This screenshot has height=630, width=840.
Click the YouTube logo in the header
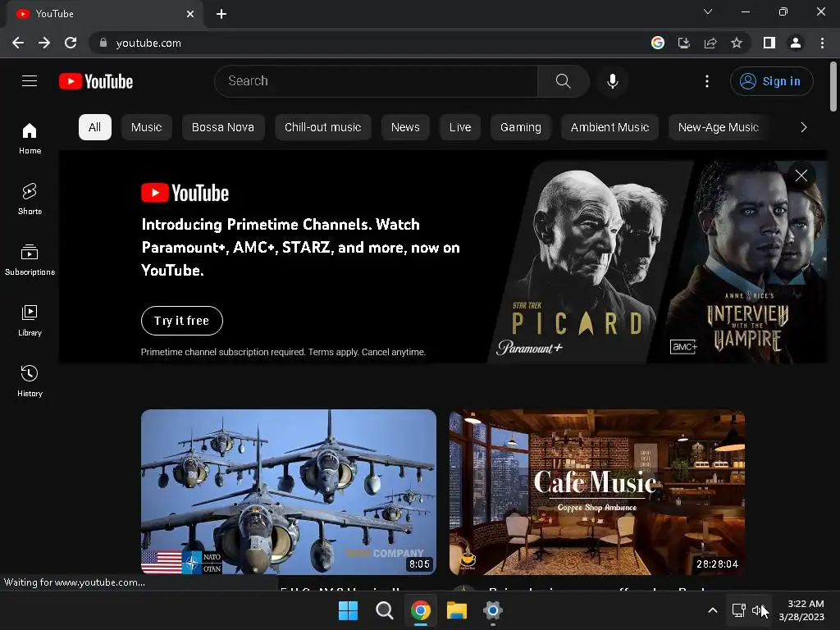click(x=96, y=81)
